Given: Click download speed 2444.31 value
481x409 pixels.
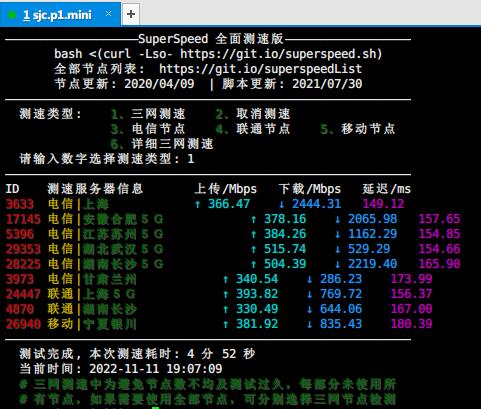Looking at the screenshot, I should point(316,204).
